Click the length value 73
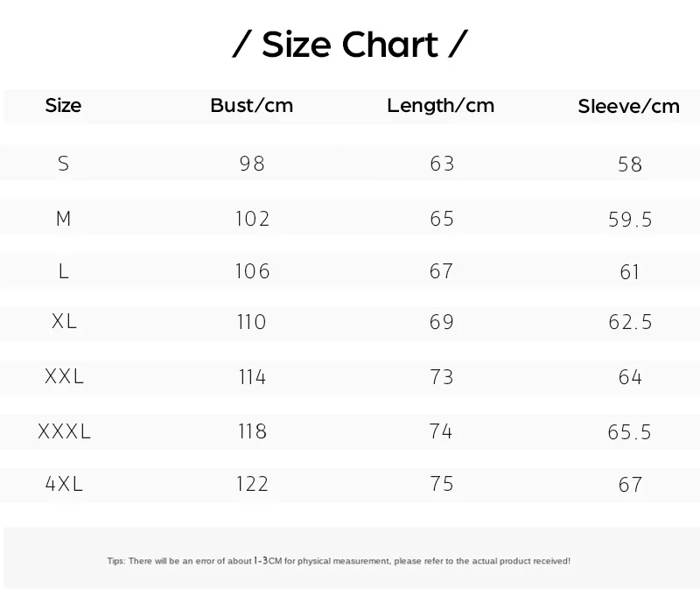700x609 pixels. [442, 377]
